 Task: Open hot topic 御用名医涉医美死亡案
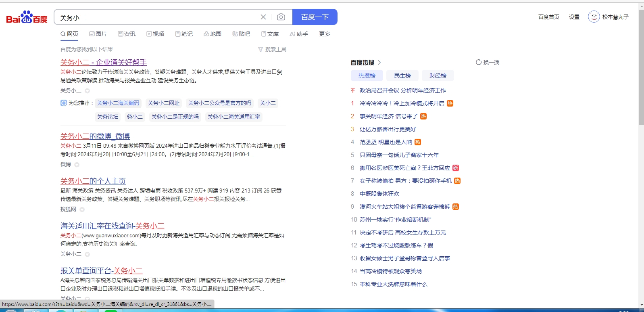tap(405, 168)
